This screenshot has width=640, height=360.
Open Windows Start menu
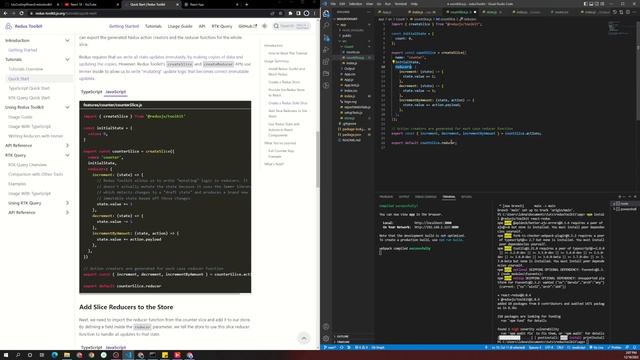(x=6, y=355)
